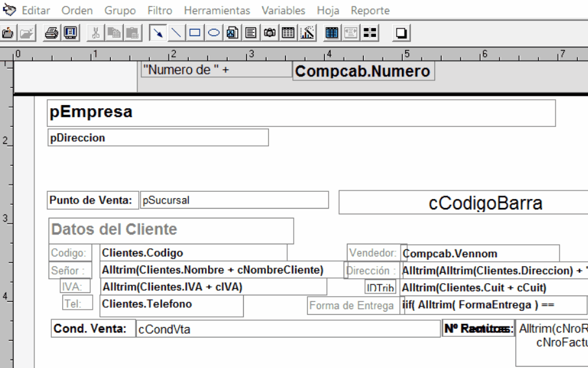Select the iif( Alltrim( FormaEntrega ) field
588x368 pixels.
click(495, 305)
